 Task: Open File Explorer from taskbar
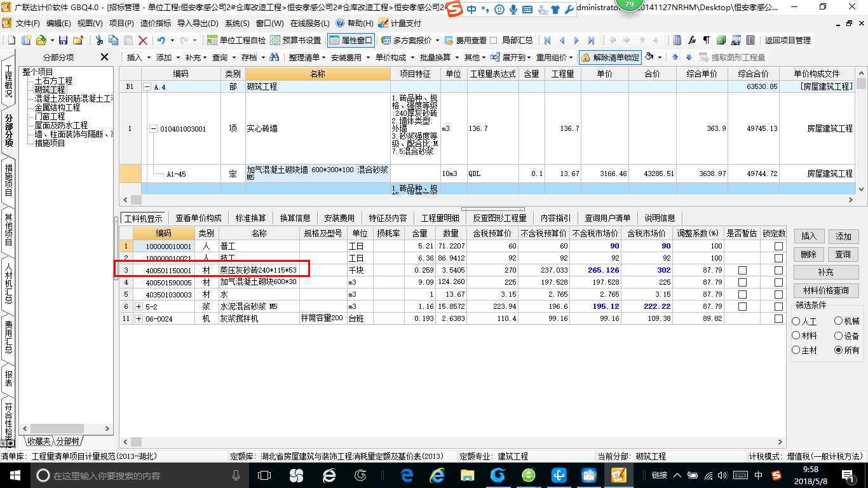coord(467,475)
